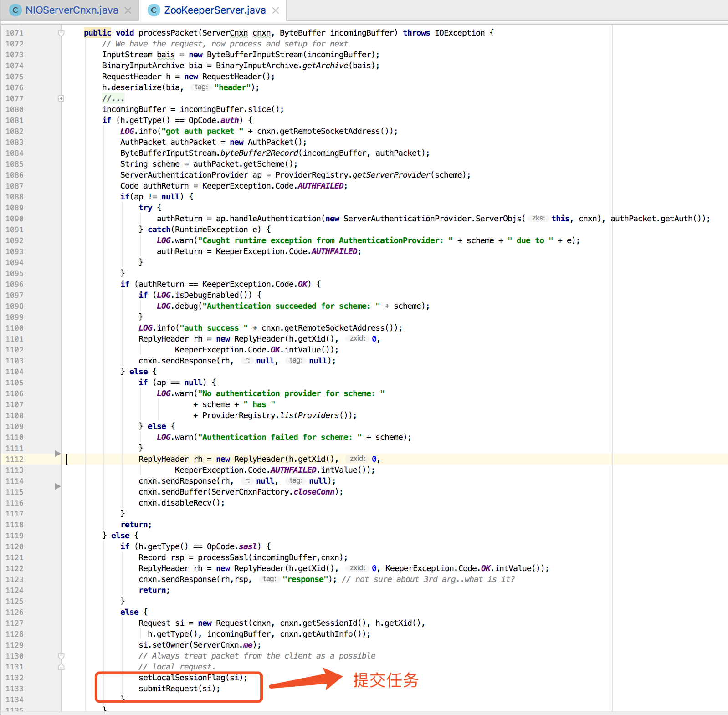Select the ZooKeeperServer.java tab

(x=215, y=10)
